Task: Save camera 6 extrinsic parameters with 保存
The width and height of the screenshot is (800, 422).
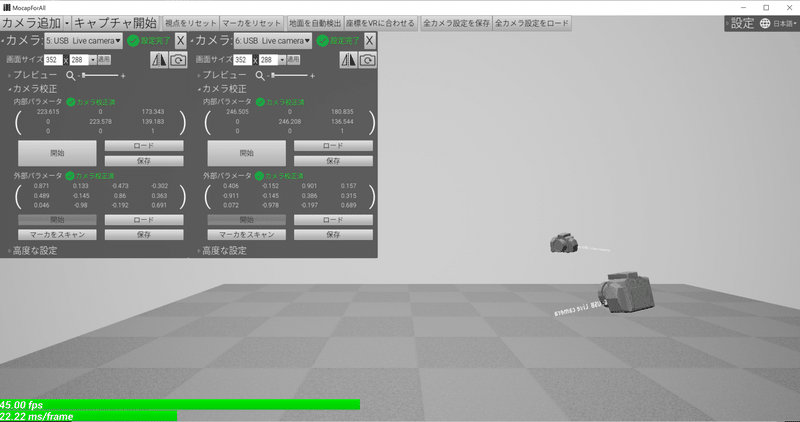Action: [333, 235]
